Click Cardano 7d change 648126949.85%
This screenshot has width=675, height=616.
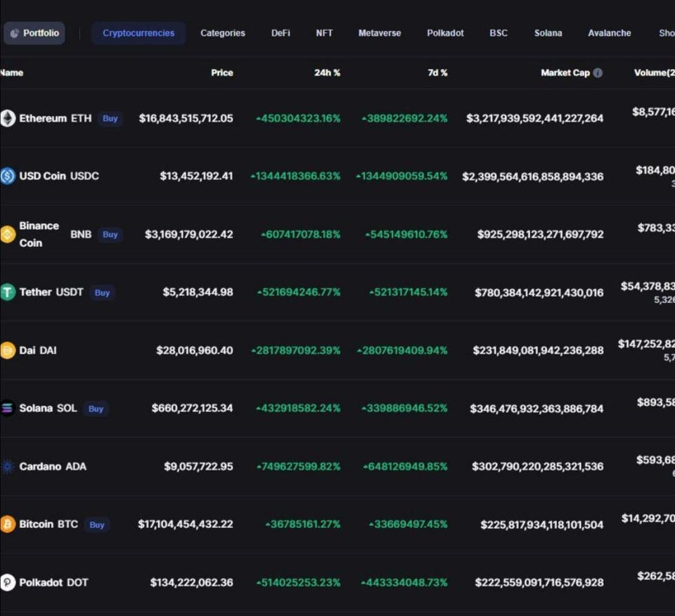[x=405, y=466]
